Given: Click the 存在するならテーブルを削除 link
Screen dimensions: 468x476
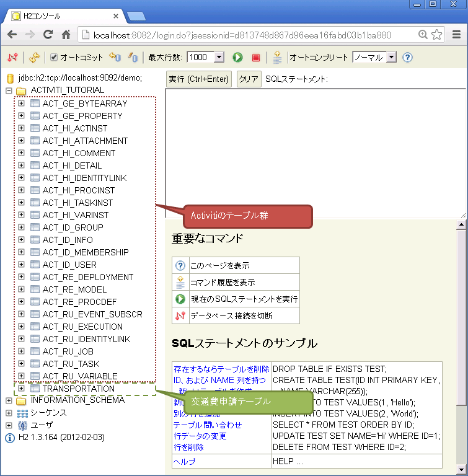Looking at the screenshot, I should [221, 369].
